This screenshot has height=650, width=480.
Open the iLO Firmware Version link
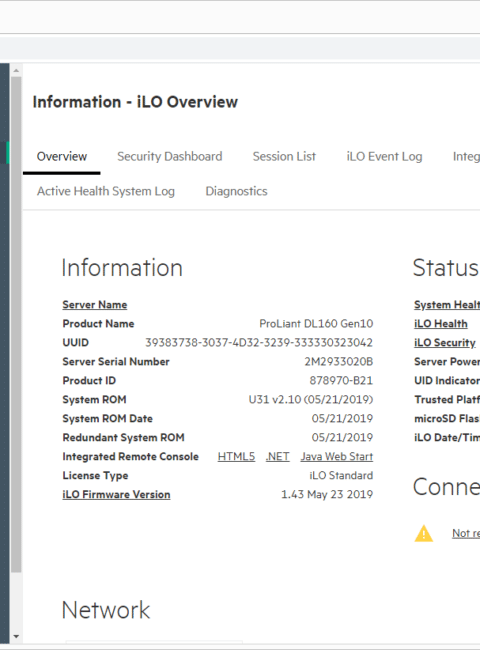click(x=116, y=495)
